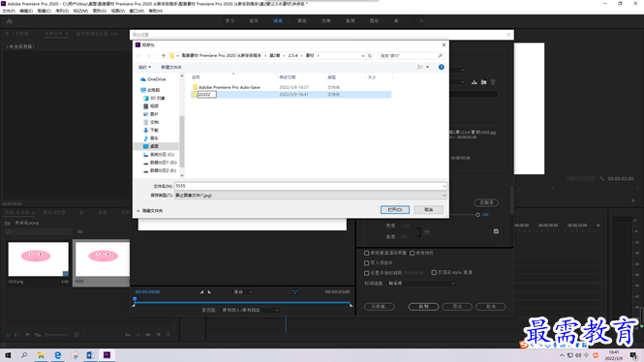Open Word from the taskbar
This screenshot has width=644, height=362.
90,355
